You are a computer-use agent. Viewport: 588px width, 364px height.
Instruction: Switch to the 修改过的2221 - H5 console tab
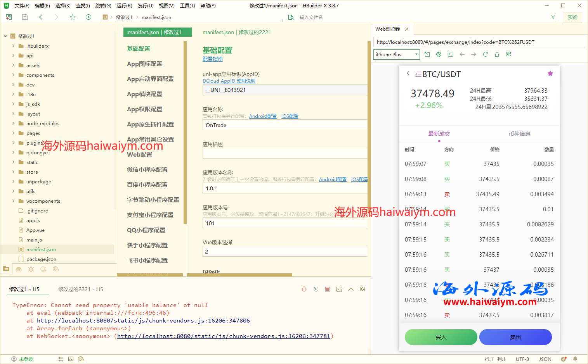(x=80, y=289)
